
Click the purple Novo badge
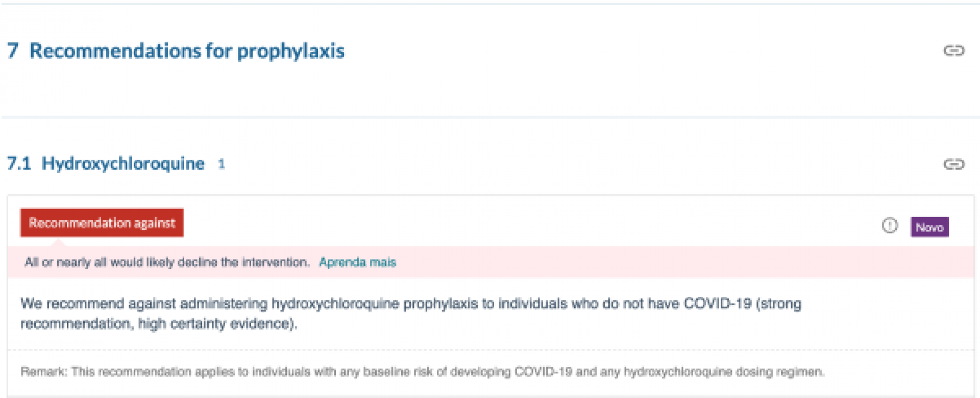point(929,227)
